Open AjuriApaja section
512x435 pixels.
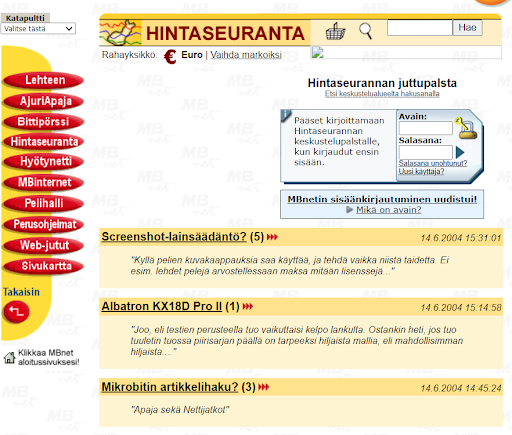point(43,101)
